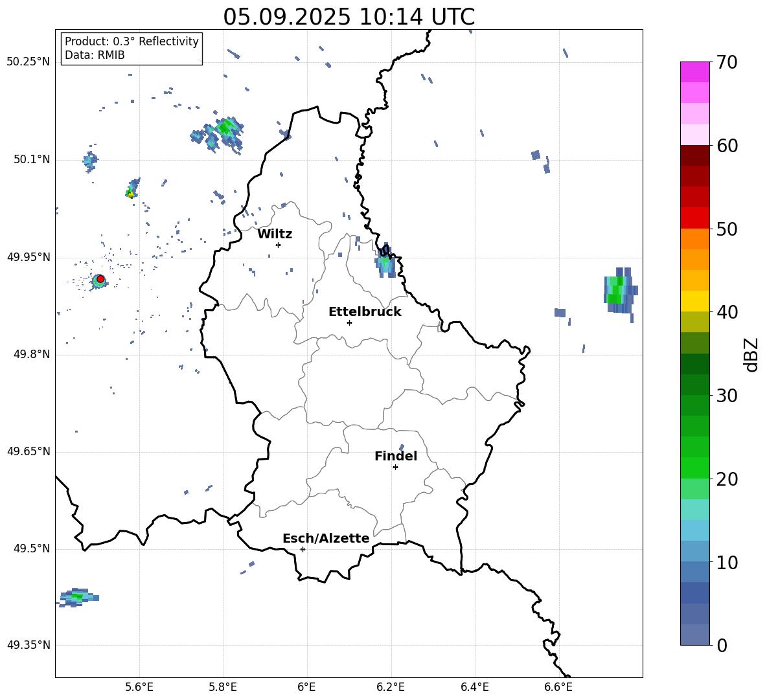This screenshot has width=767, height=700.
Task: Click the Esch/Alzette cross marker
Action: 303,549
